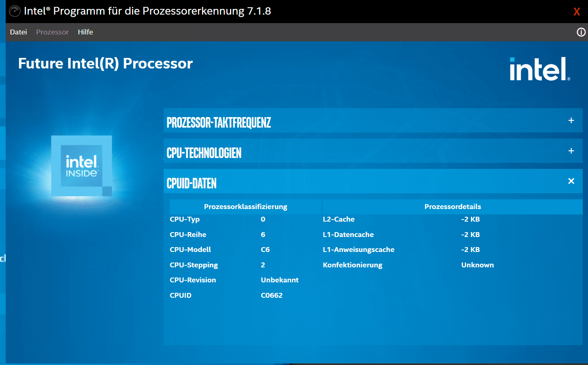The height and width of the screenshot is (365, 588).
Task: Click the CPU-Stepping value 2
Action: pyautogui.click(x=263, y=265)
